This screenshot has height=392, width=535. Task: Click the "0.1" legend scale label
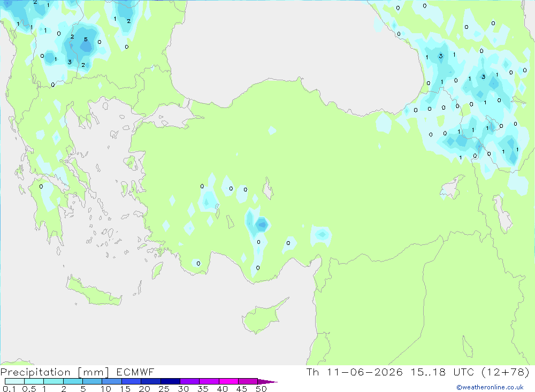tap(9, 389)
